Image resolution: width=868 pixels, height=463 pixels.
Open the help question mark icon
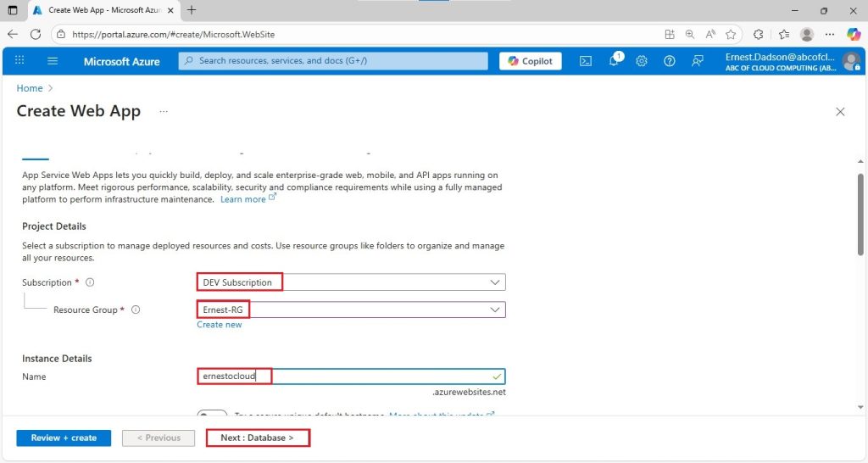670,61
